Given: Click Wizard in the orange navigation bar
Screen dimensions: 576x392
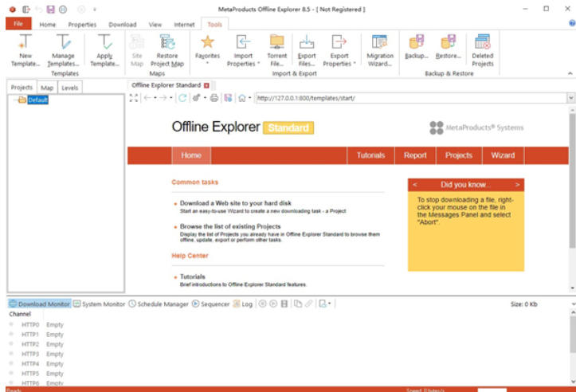Looking at the screenshot, I should tap(503, 155).
